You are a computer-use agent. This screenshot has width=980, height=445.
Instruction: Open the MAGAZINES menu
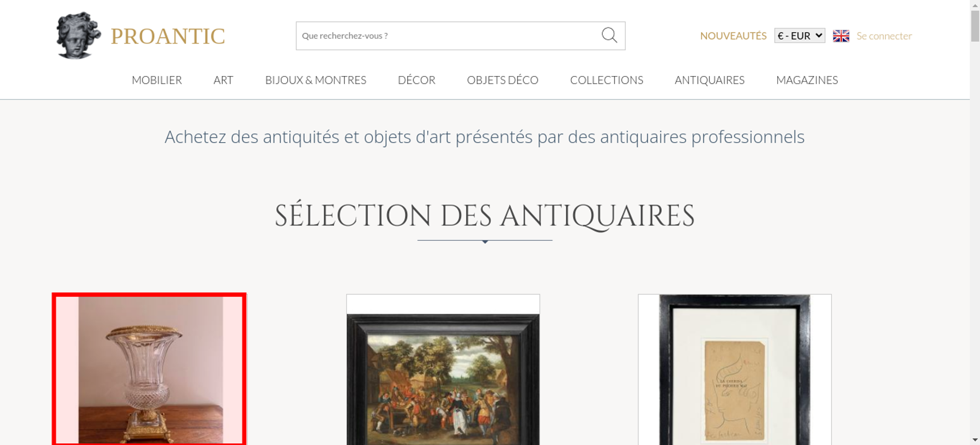pos(807,80)
